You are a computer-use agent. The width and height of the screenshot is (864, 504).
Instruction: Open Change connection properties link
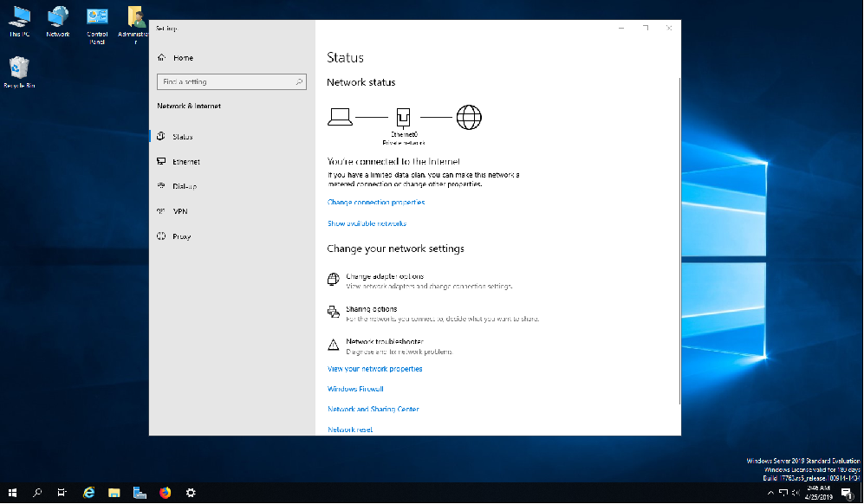(x=376, y=202)
